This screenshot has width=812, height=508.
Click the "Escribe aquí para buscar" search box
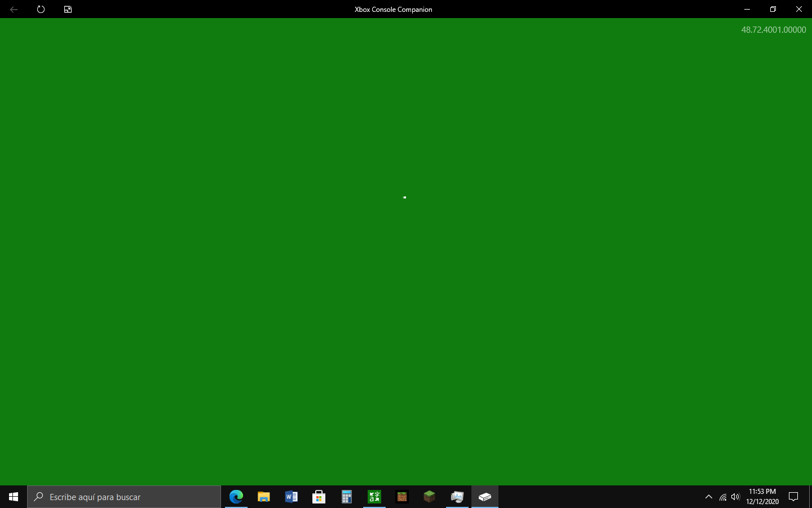pos(124,497)
